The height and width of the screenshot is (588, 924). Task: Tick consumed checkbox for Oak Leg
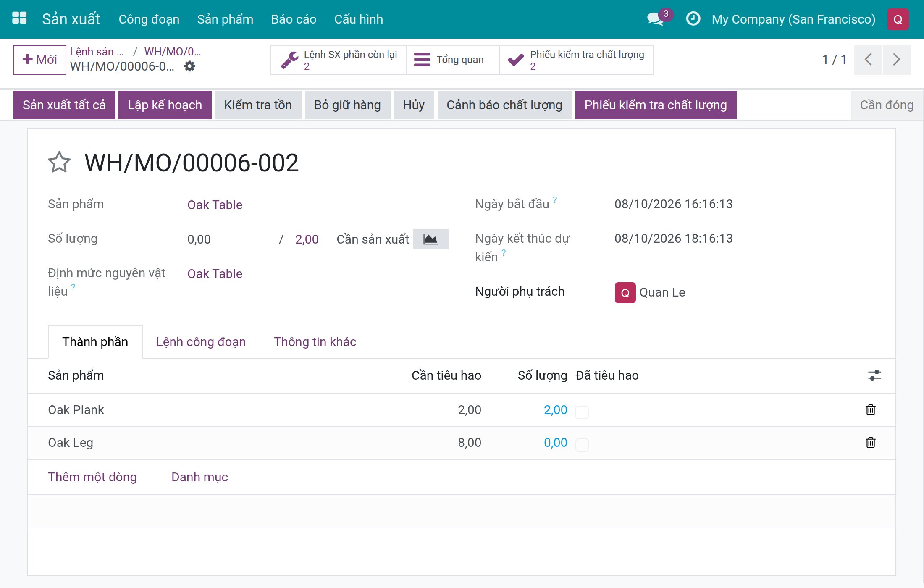click(x=582, y=445)
